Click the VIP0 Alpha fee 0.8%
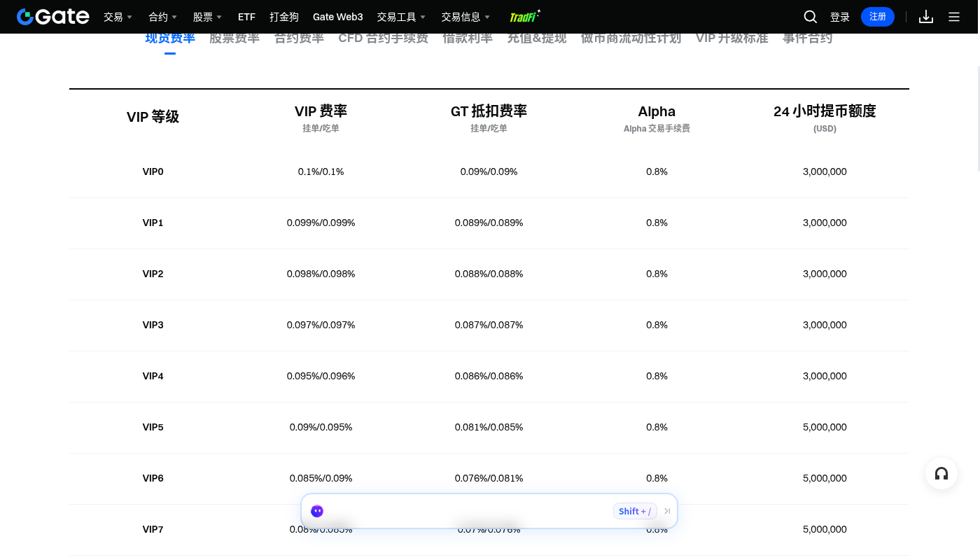This screenshot has height=560, width=980. pyautogui.click(x=657, y=171)
